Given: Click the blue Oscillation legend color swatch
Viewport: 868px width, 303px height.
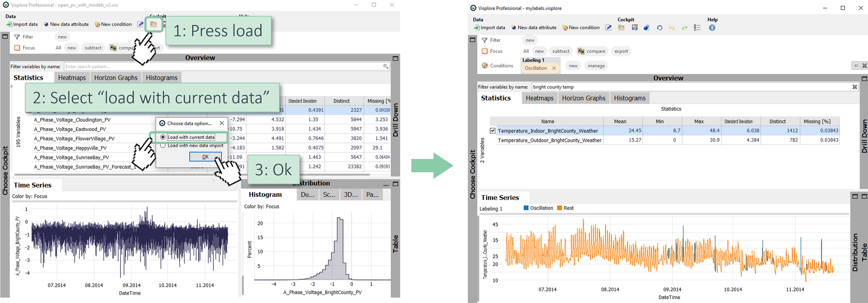Looking at the screenshot, I should tap(526, 208).
